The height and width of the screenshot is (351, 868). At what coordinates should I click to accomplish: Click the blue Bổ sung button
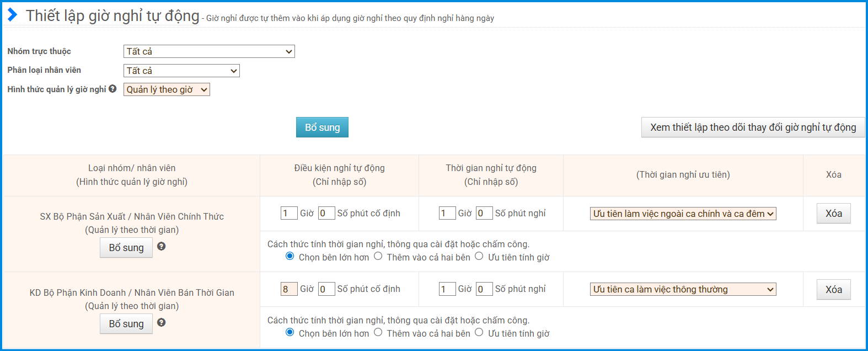[x=322, y=127]
